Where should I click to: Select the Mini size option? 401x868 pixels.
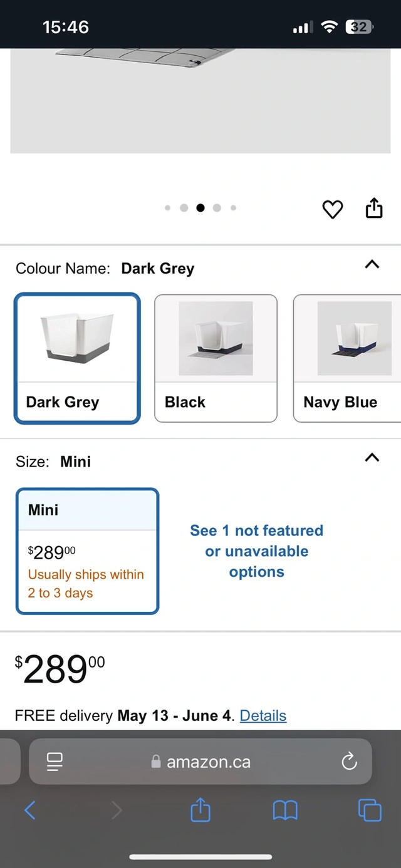click(x=87, y=551)
